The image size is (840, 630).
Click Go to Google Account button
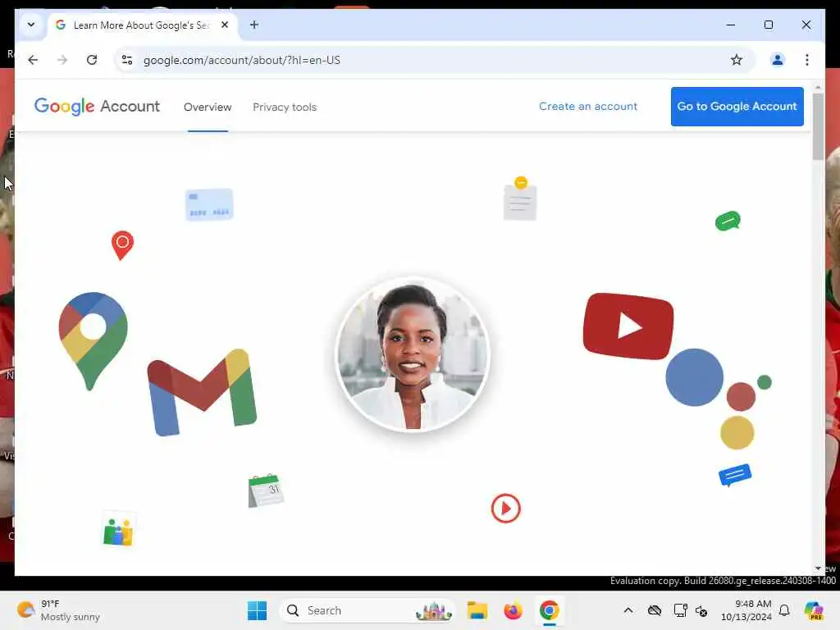[x=737, y=106]
